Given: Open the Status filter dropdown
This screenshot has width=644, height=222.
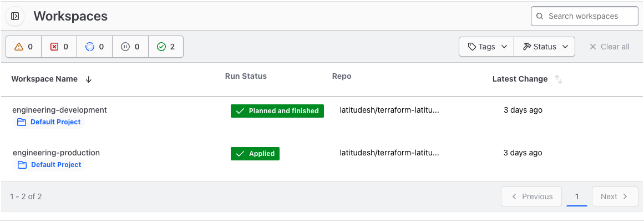Looking at the screenshot, I should pyautogui.click(x=544, y=47).
